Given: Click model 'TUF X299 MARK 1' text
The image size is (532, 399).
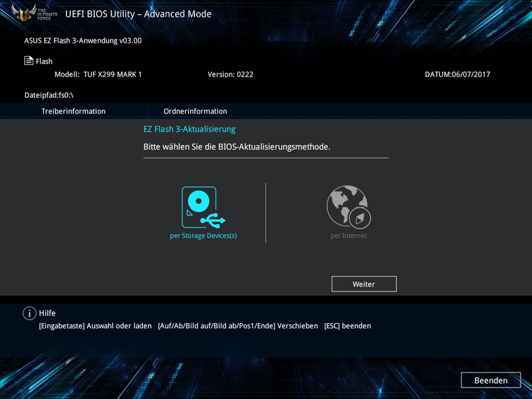Looking at the screenshot, I should pos(112,74).
